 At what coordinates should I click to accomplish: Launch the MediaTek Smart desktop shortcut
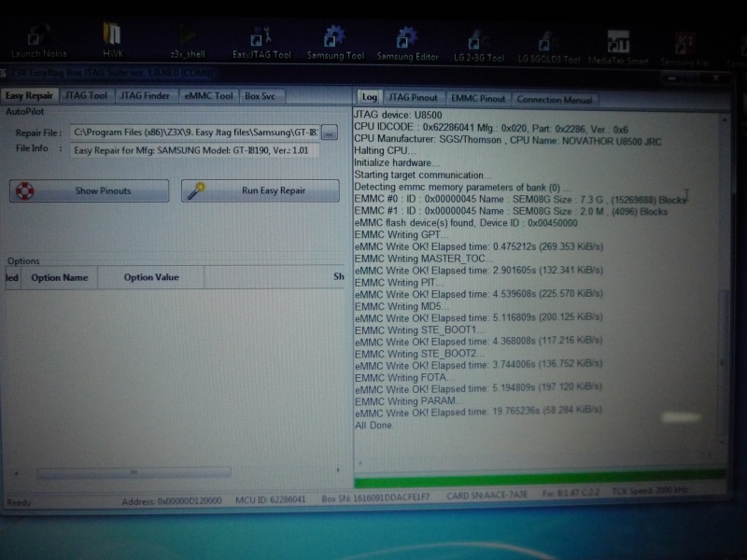click(x=618, y=48)
